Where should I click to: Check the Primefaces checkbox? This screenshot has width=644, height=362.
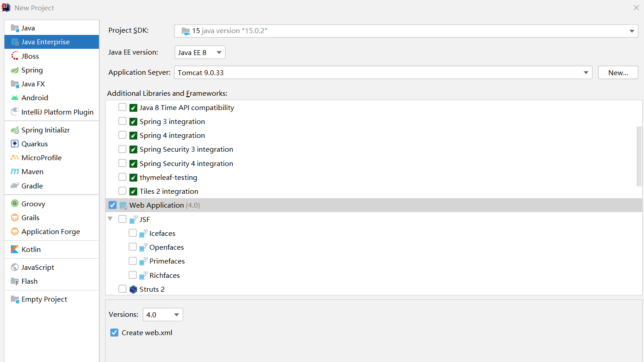coord(132,261)
